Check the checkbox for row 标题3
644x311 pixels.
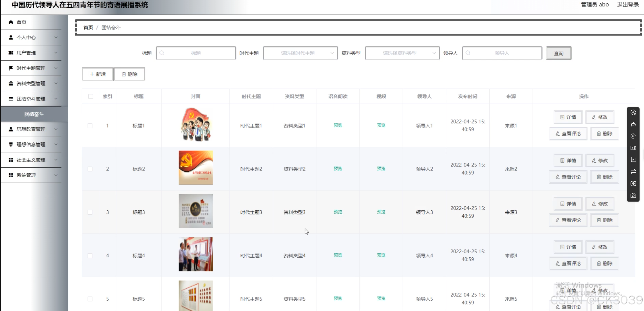click(90, 212)
